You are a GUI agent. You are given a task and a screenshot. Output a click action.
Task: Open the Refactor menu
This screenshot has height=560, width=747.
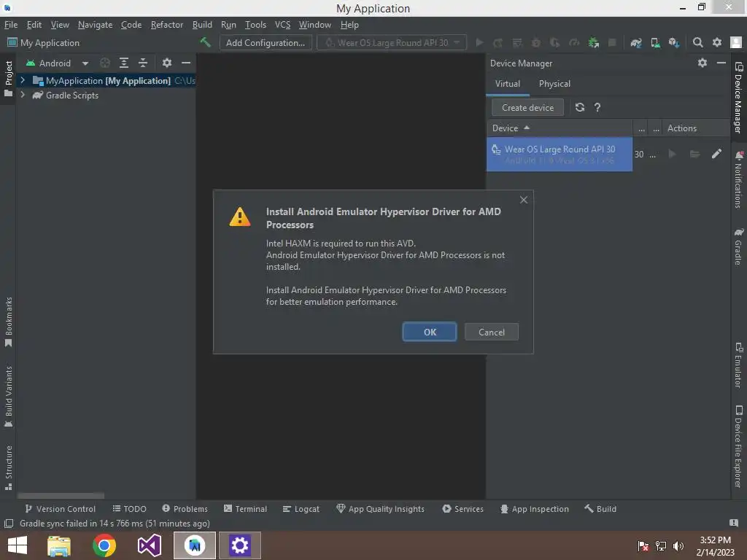[x=167, y=25]
